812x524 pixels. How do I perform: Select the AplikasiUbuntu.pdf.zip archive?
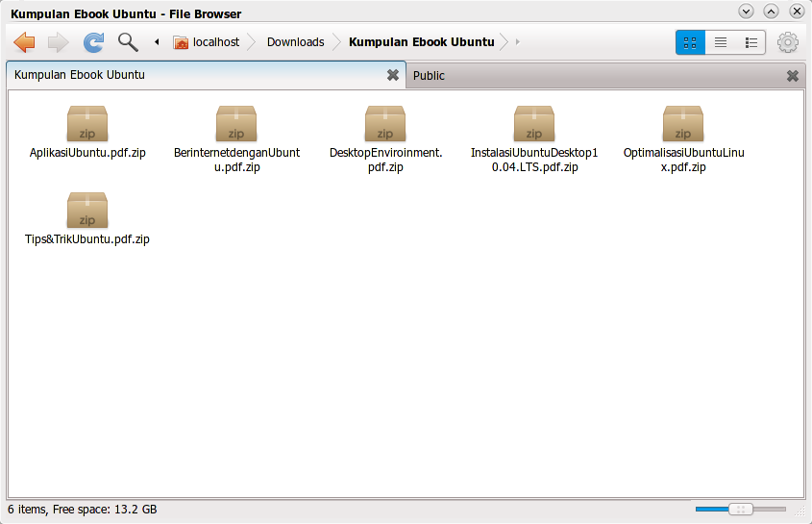point(87,132)
